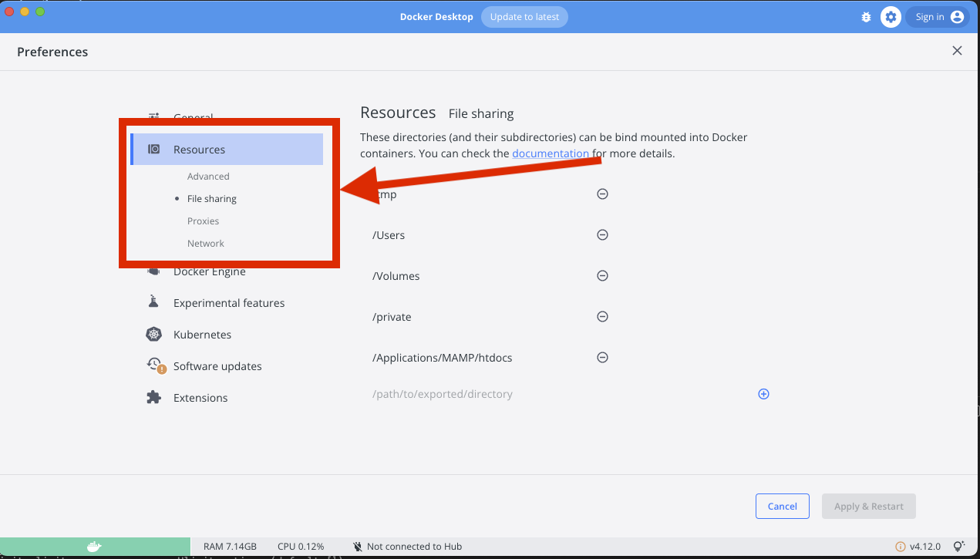Open Kubernetes settings

[202, 335]
